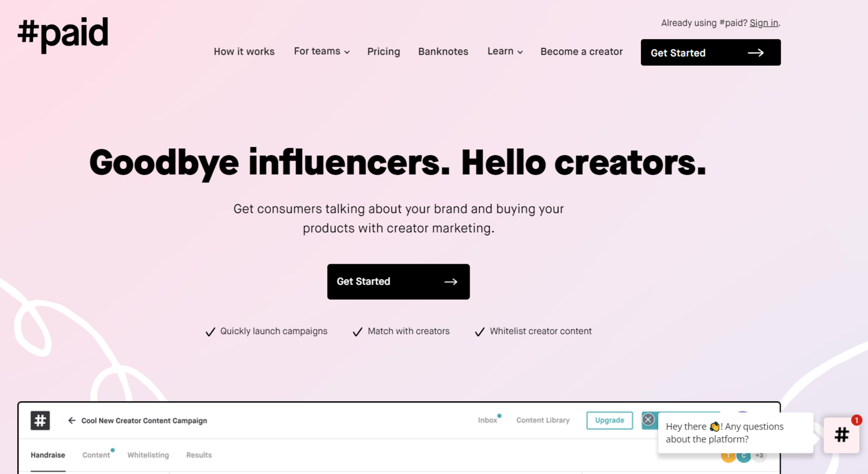Expand the Learn dropdown
Viewport: 868px width, 474px height.
click(x=504, y=52)
